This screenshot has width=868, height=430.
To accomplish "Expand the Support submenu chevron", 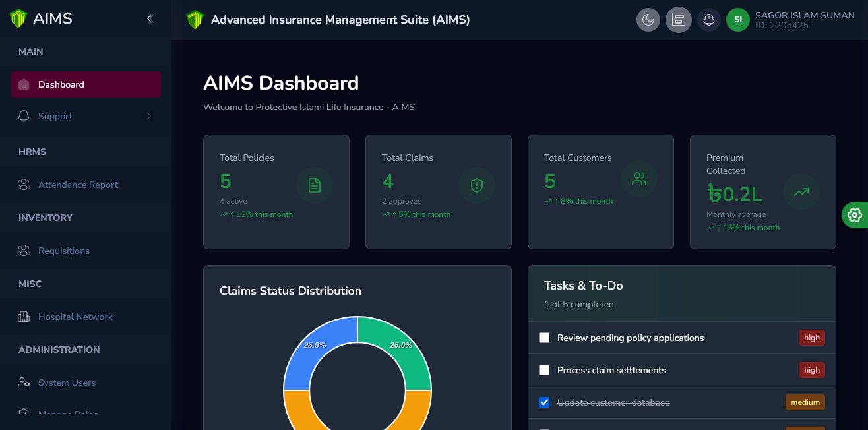I will coord(149,116).
